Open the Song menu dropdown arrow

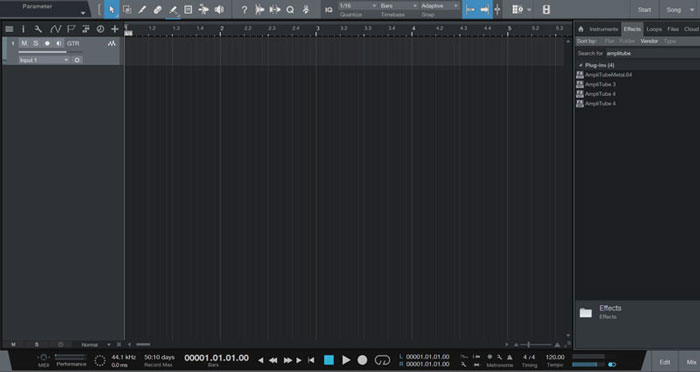point(692,9)
